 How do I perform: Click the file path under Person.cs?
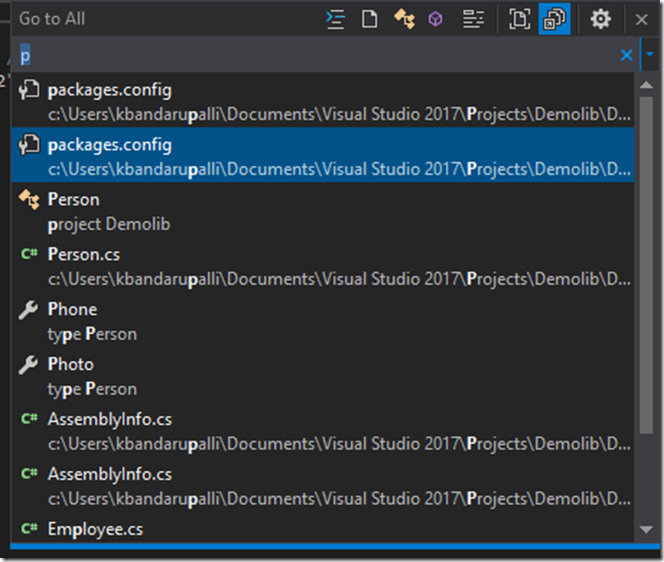[x=339, y=279]
